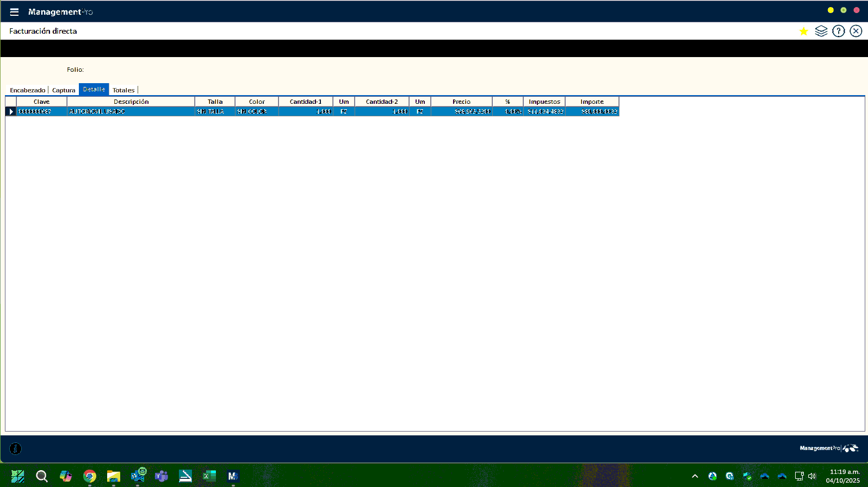Switch to the Encabezado tab

(28, 90)
